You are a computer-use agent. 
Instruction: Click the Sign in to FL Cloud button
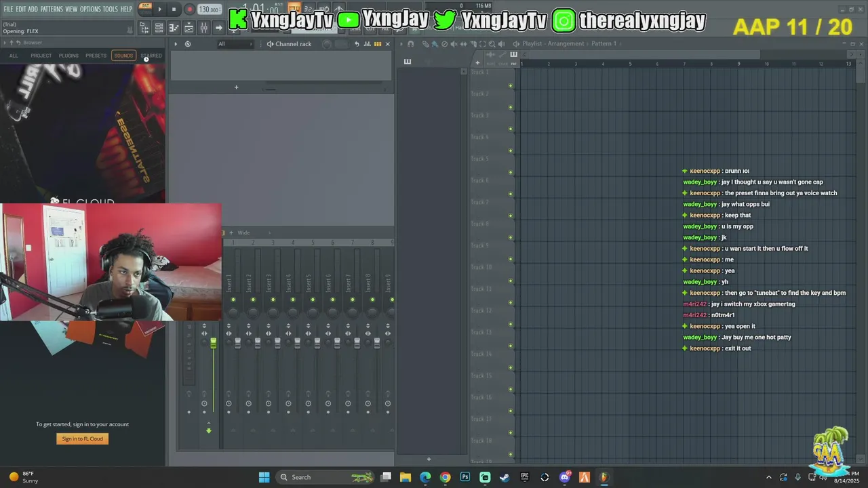click(82, 439)
